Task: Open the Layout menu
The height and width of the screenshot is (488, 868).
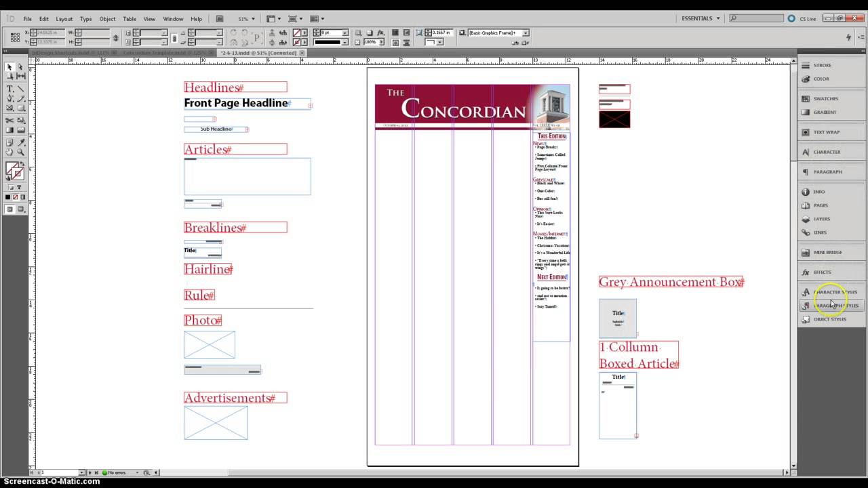Action: point(64,19)
